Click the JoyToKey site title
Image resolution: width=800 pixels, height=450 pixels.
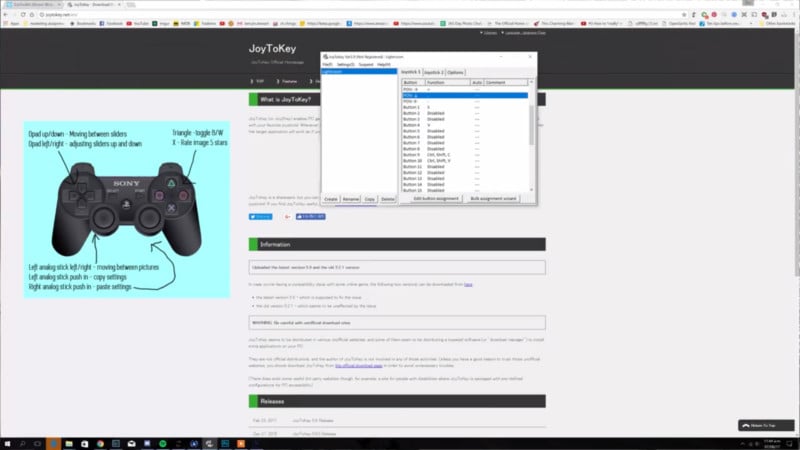tap(272, 48)
